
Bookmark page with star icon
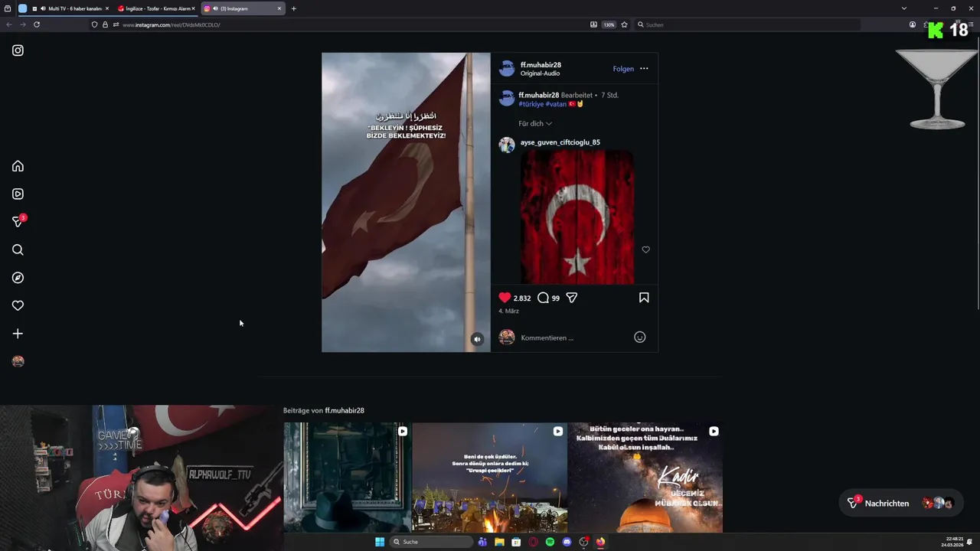[x=624, y=24]
